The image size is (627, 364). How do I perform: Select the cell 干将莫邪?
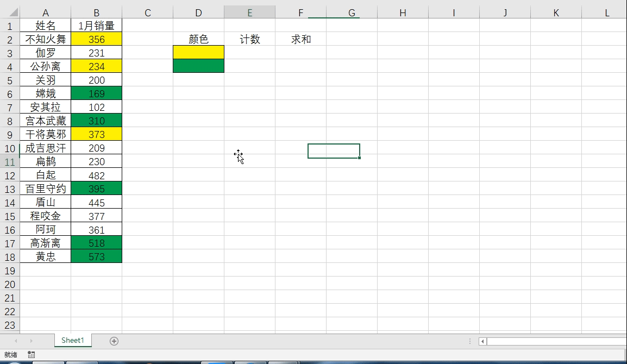point(45,134)
